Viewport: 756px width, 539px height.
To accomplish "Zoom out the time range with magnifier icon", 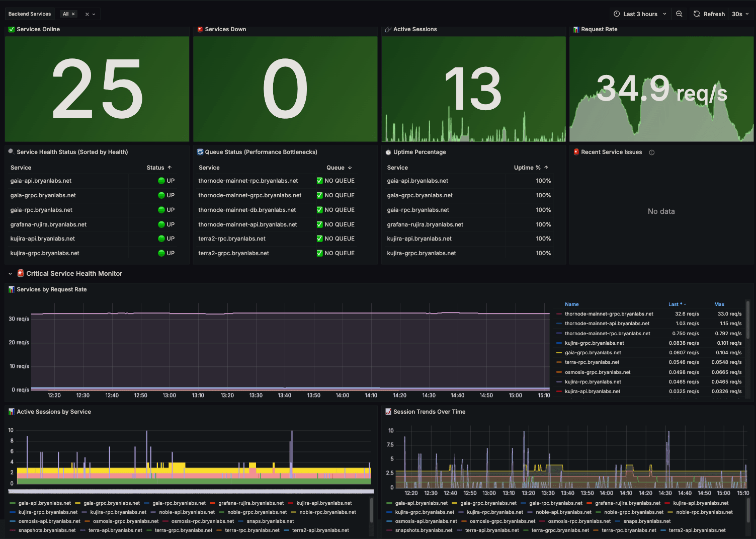I will [x=679, y=14].
